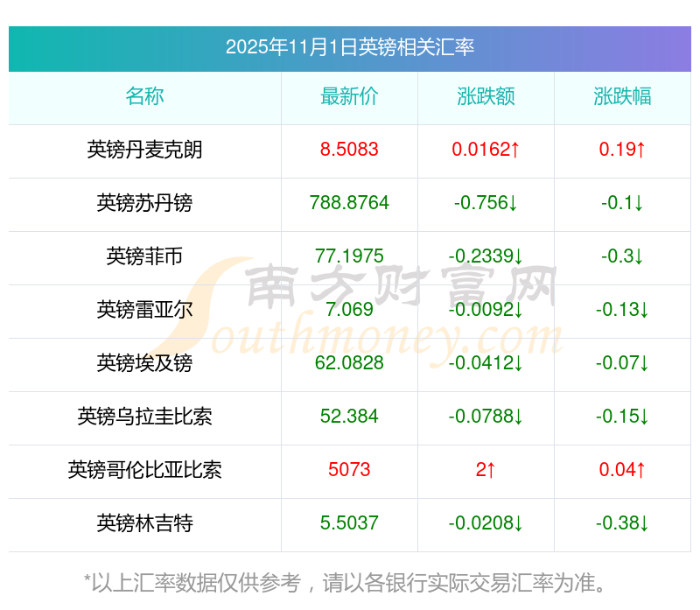Click the percentage -0.38↓
Screen dimensions: 700x610
coord(622,523)
